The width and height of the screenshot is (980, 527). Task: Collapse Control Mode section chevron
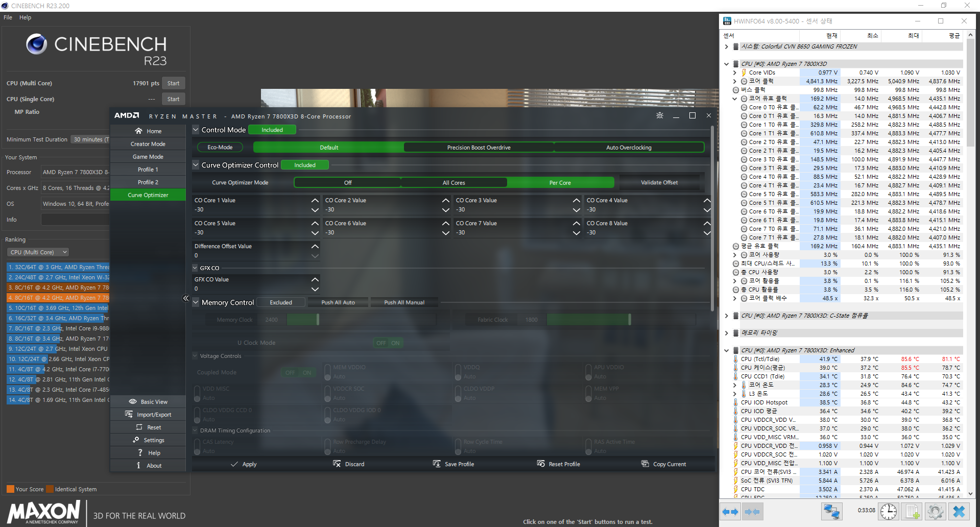coord(196,130)
